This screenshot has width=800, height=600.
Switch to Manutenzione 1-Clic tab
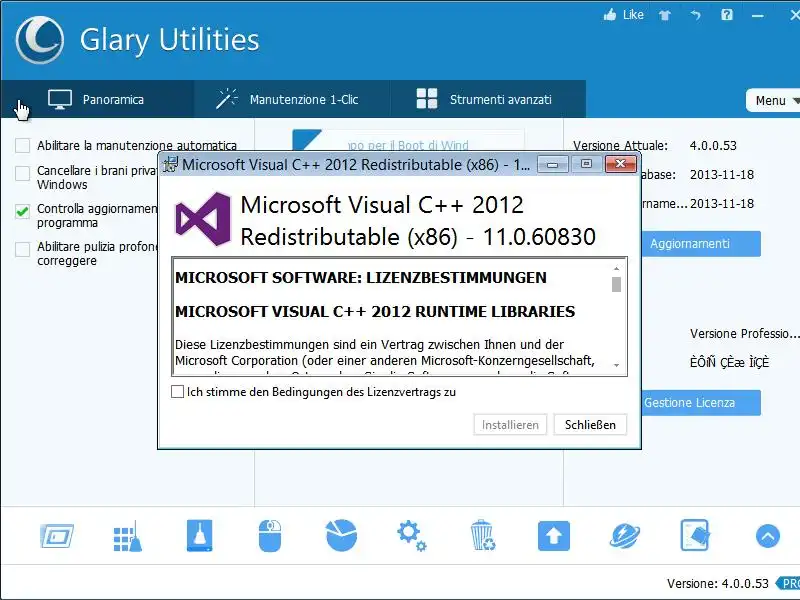[x=292, y=99]
